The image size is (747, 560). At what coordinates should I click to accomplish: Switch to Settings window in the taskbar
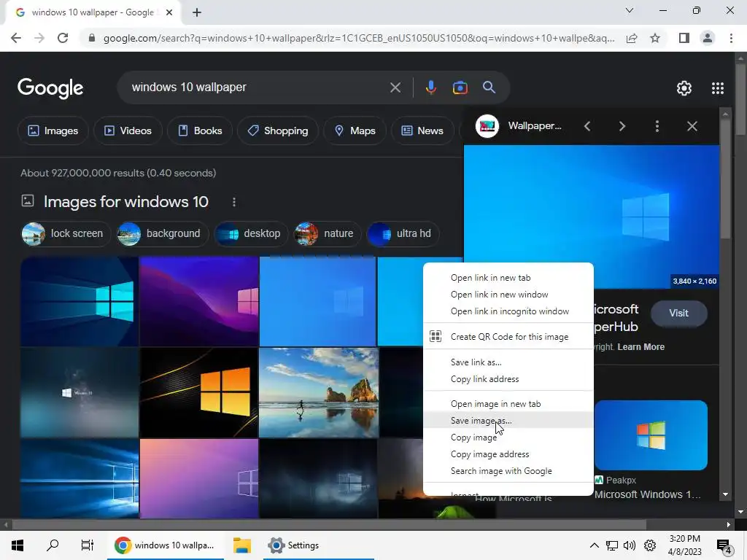318,545
